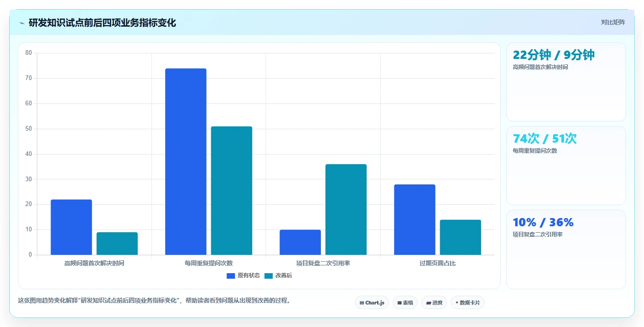Click the teal bar for 高频问题首次解决时间

coord(117,243)
